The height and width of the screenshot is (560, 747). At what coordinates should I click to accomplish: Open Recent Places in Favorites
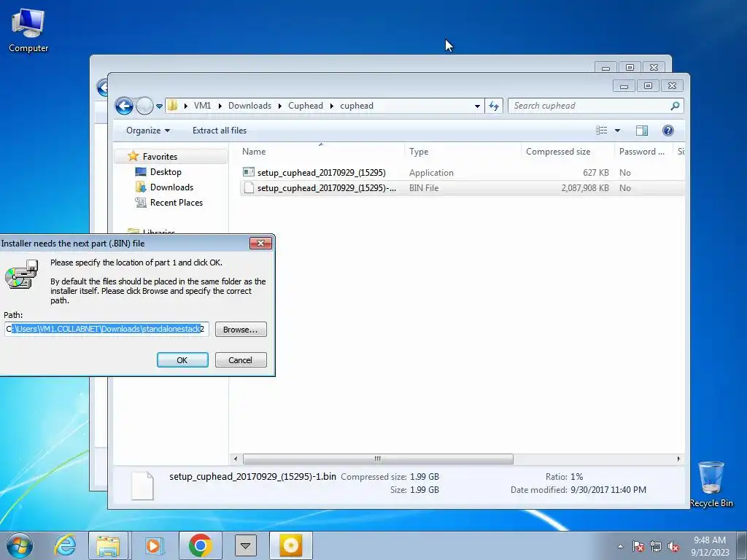pyautogui.click(x=177, y=203)
